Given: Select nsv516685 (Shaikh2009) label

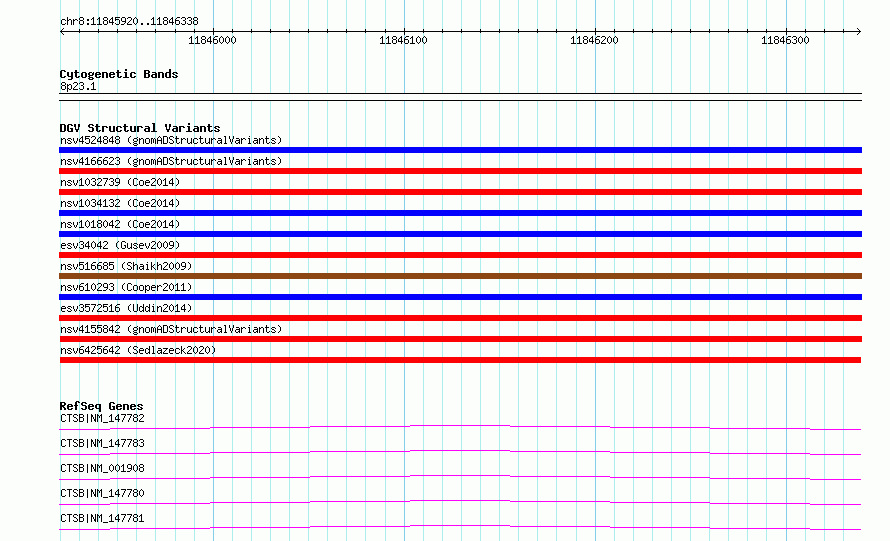Looking at the screenshot, I should coord(126,266).
